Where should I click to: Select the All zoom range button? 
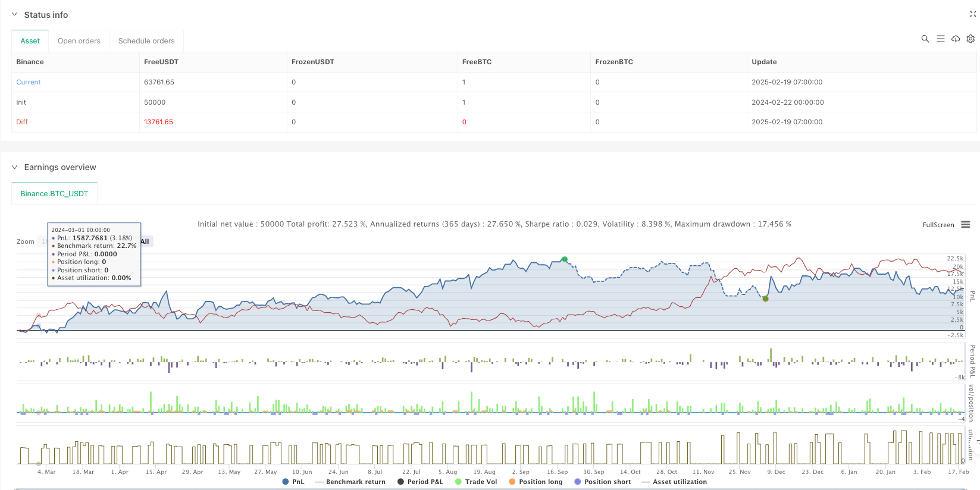click(x=146, y=241)
